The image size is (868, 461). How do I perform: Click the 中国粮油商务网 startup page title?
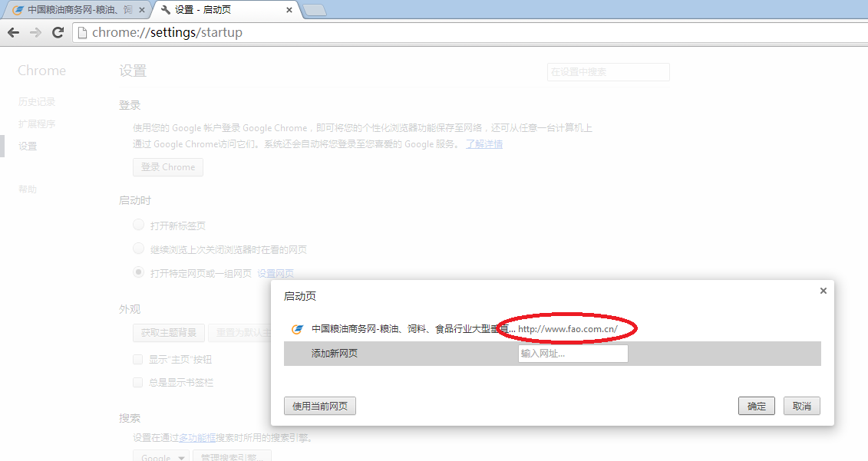pyautogui.click(x=413, y=329)
